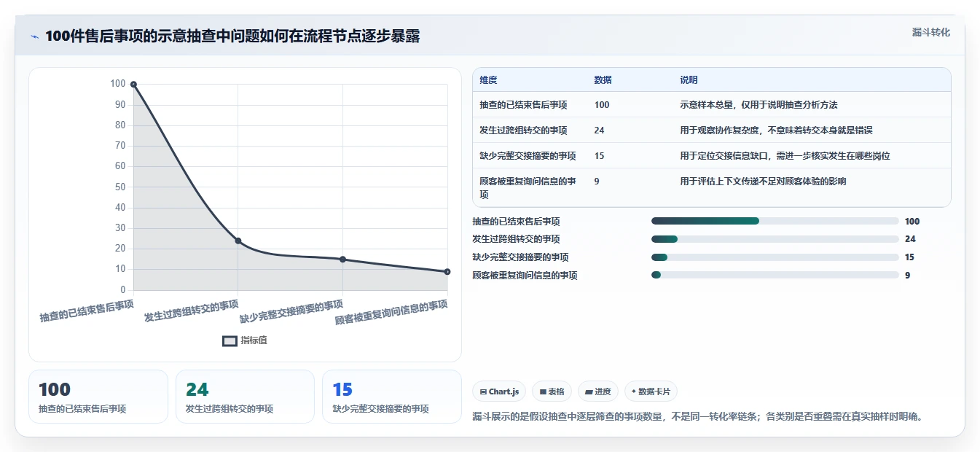Viewport: 980px width, 452px height.
Task: Select the Chart.js tag chip
Action: (499, 391)
